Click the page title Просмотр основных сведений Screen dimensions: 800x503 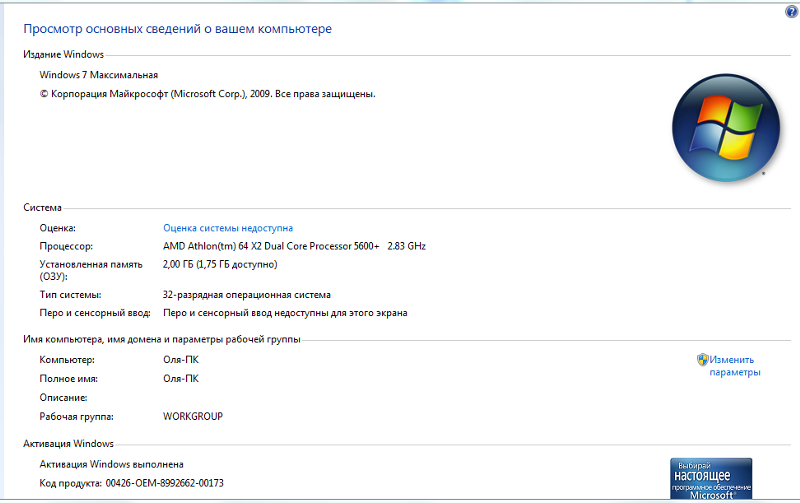pyautogui.click(x=177, y=29)
